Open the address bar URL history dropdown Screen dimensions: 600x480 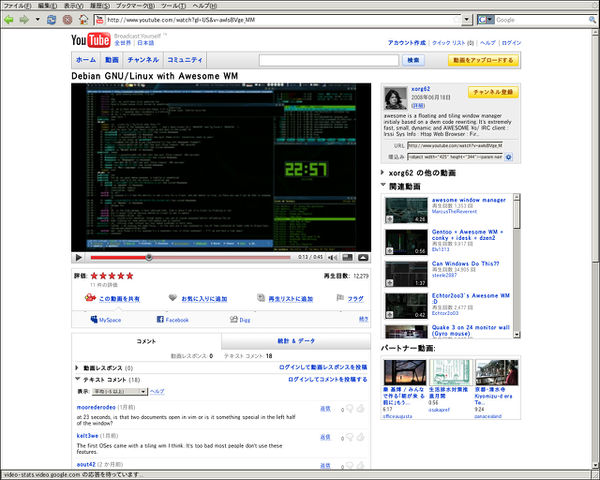point(467,20)
